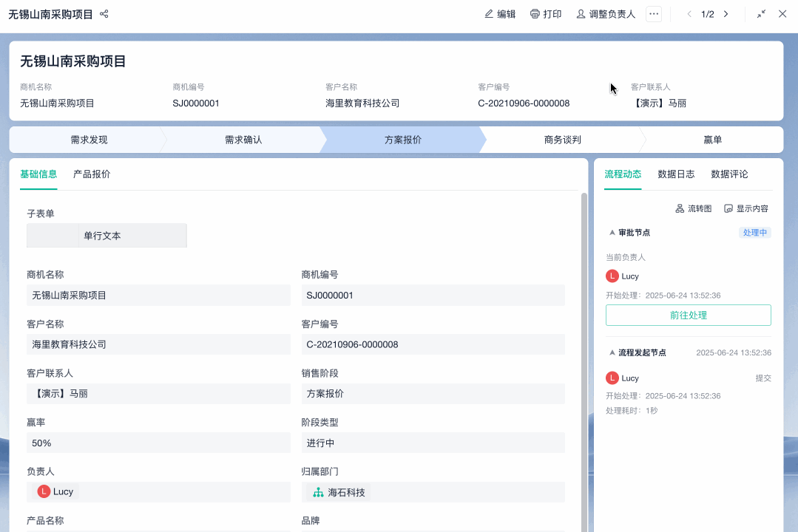Go to previous record arrow
Viewport: 798px width, 532px height.
pos(689,14)
